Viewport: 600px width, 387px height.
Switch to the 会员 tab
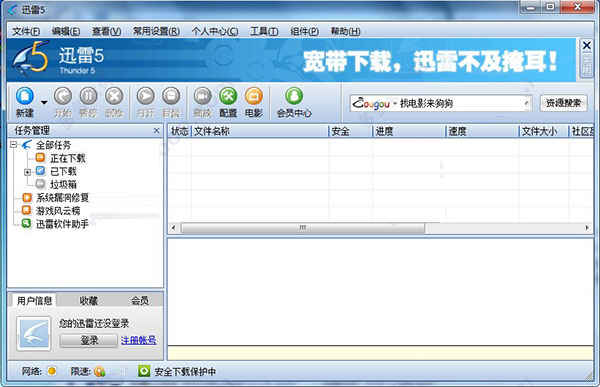[140, 300]
